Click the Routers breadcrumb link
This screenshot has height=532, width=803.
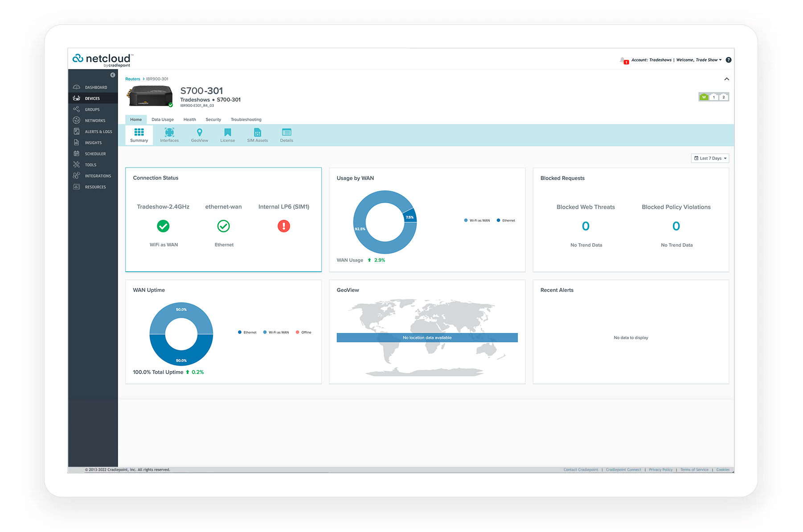pyautogui.click(x=133, y=79)
